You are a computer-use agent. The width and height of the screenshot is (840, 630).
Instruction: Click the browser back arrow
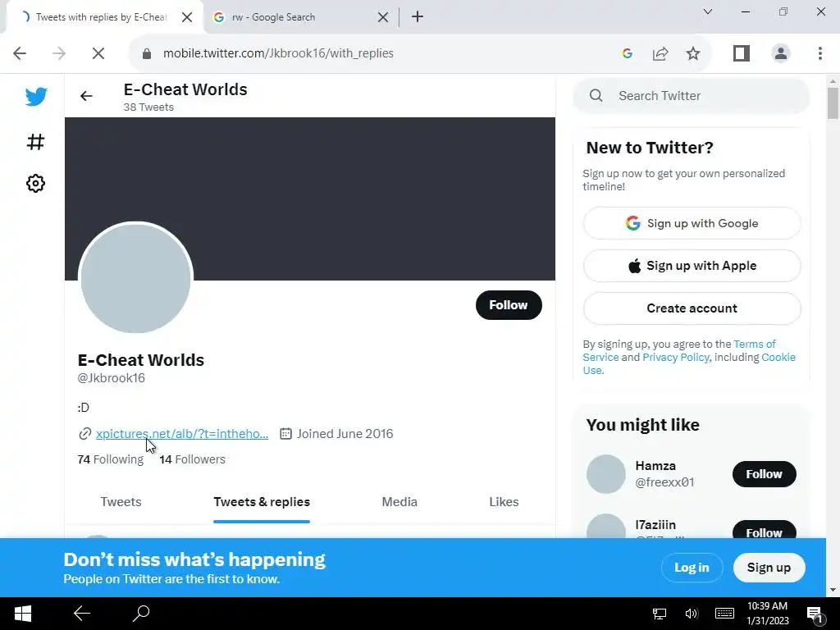[20, 53]
